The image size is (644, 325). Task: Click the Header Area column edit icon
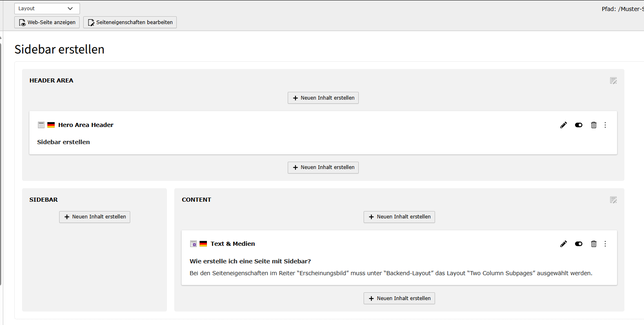(613, 81)
